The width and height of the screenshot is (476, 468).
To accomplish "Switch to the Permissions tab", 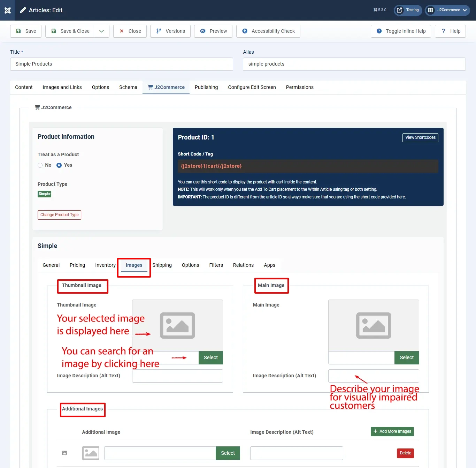I will click(x=300, y=87).
